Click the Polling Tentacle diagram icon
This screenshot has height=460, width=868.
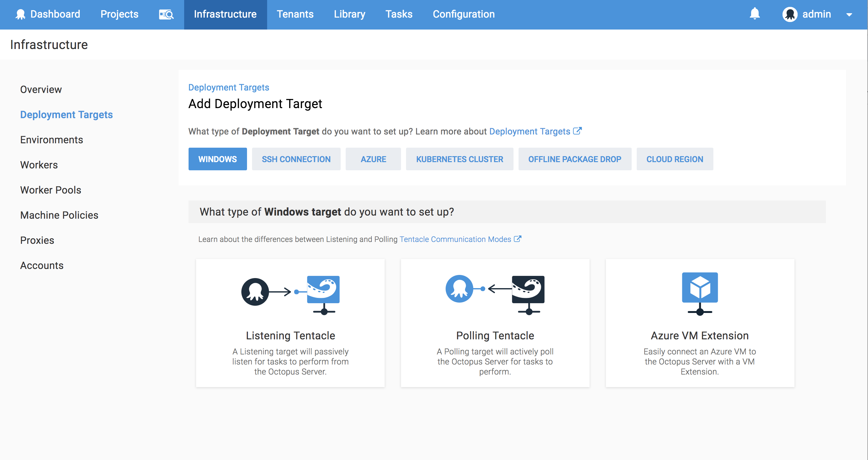(x=495, y=294)
